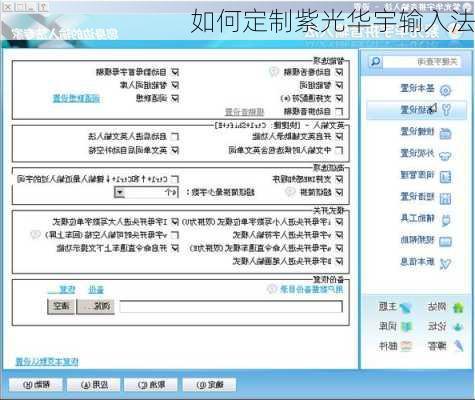This screenshot has height=400, width=475.
Task: Click the 论坛 forum icon
Action: pyautogui.click(x=458, y=327)
